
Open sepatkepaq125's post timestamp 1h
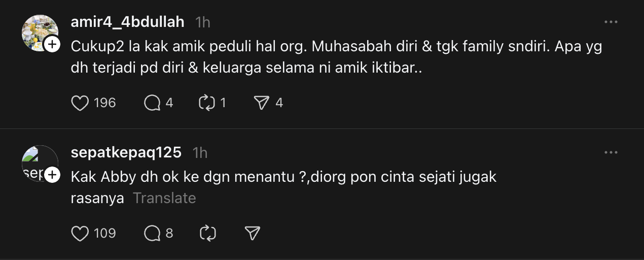(200, 152)
